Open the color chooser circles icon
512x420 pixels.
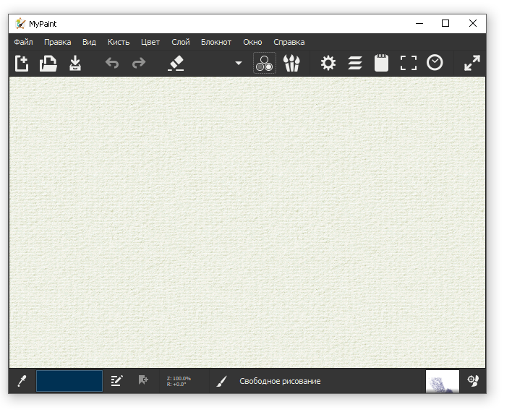point(265,63)
